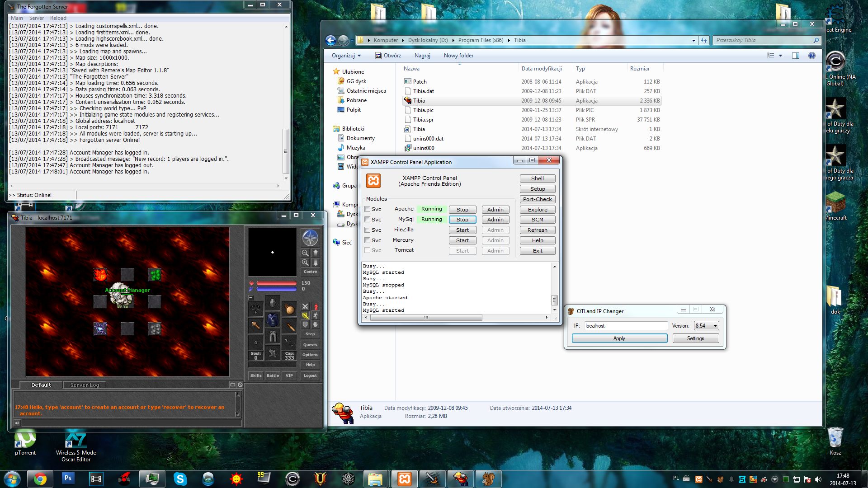Open the Windows Start menu
This screenshot has width=868, height=488.
click(x=12, y=479)
